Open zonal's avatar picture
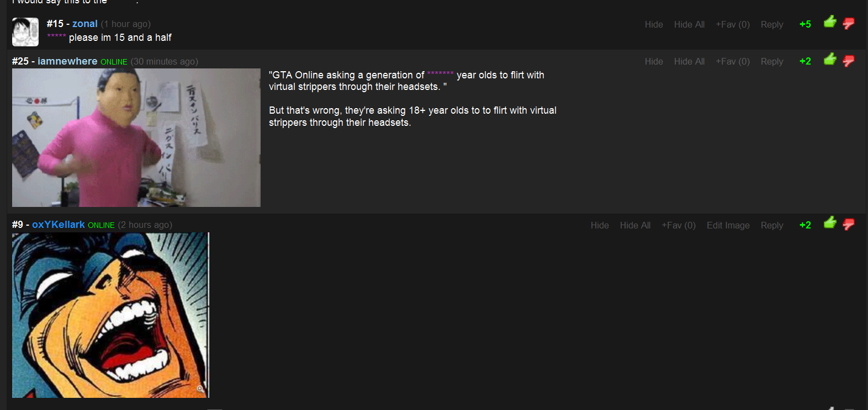The height and width of the screenshot is (410, 868). (25, 32)
